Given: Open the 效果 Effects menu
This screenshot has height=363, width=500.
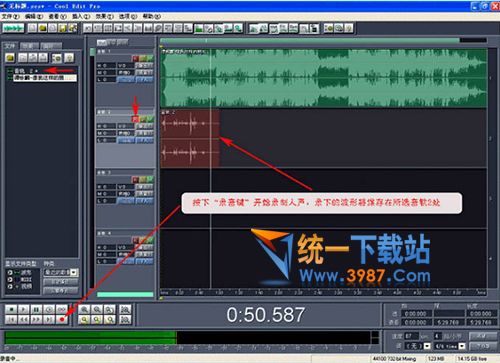Looking at the screenshot, I should [104, 16].
